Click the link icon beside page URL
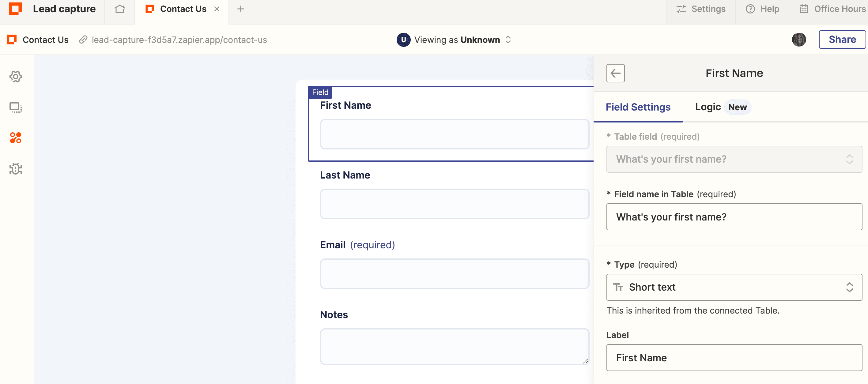Image resolution: width=868 pixels, height=384 pixels. (83, 40)
